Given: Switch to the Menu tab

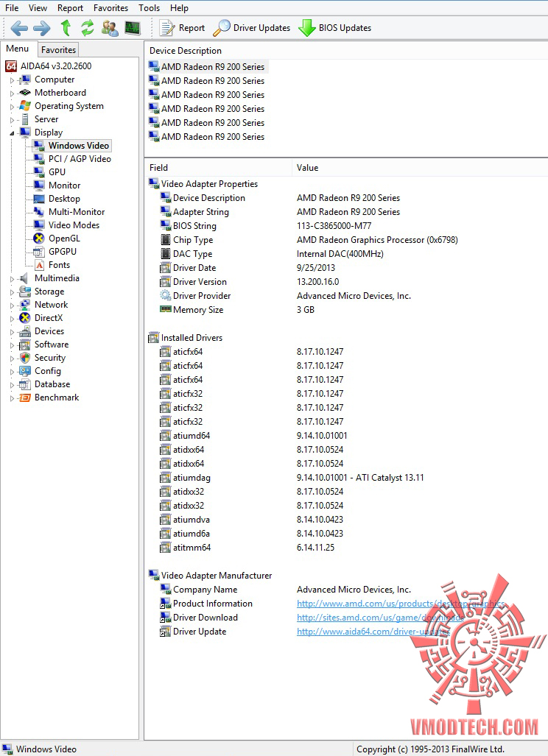Looking at the screenshot, I should [18, 49].
